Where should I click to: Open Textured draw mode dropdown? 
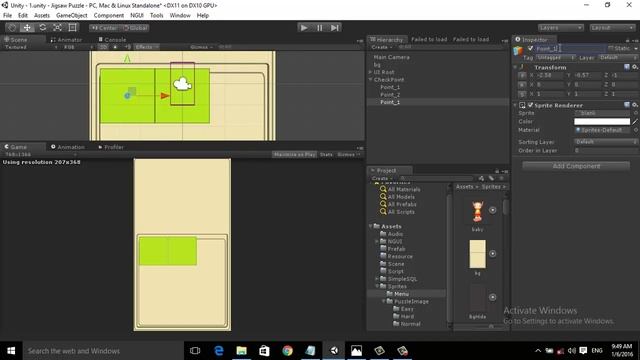(31, 47)
